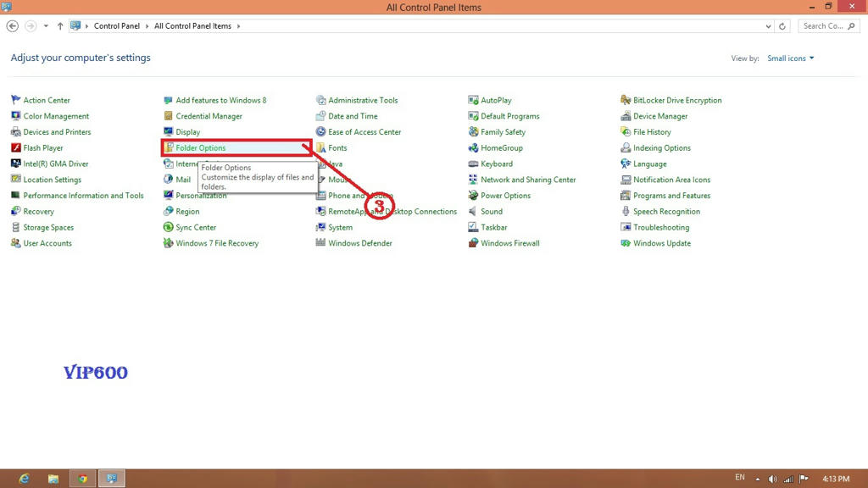Open the recent locations dropdown arrow
Screen dimensions: 868x488
coord(46,26)
